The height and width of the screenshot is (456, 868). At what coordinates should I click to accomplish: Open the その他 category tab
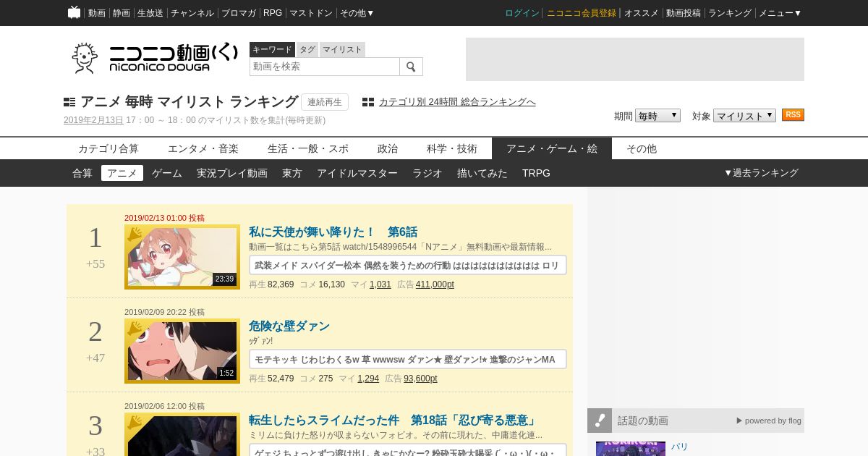(642, 148)
